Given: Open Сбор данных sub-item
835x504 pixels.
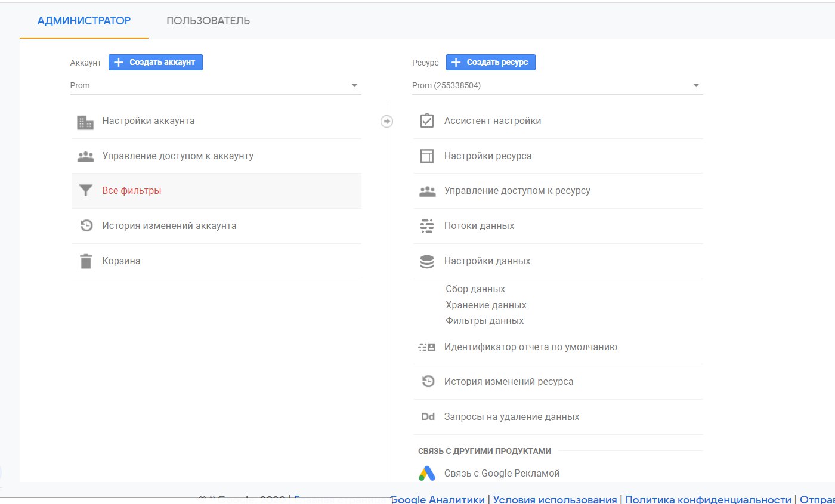Looking at the screenshot, I should (475, 289).
